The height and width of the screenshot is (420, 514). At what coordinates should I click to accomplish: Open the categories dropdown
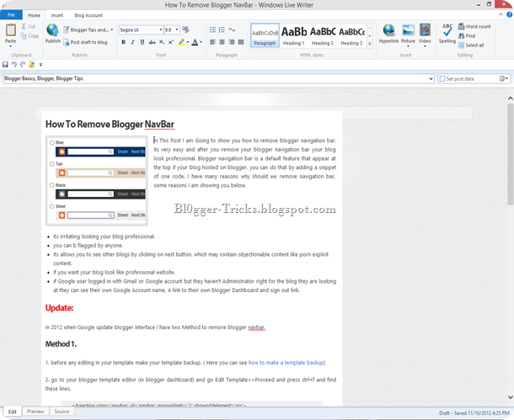pyautogui.click(x=431, y=79)
